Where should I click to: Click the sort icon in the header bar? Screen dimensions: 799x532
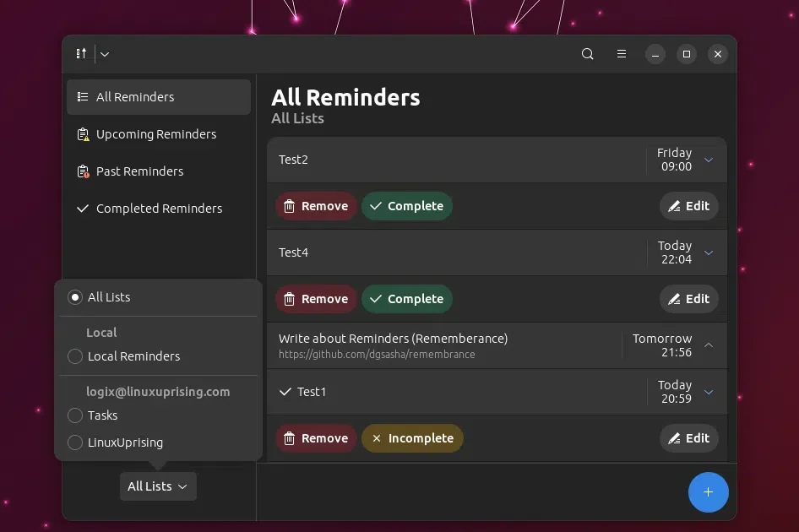80,53
